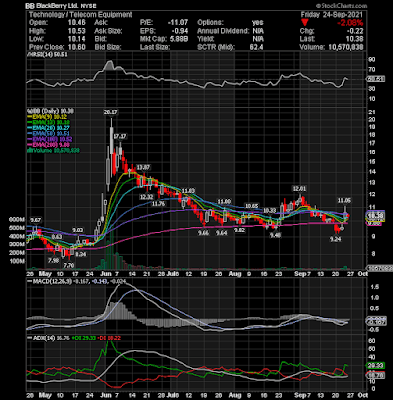Click the Jun label on upper date axis
This screenshot has height=400, width=393.
point(105,274)
